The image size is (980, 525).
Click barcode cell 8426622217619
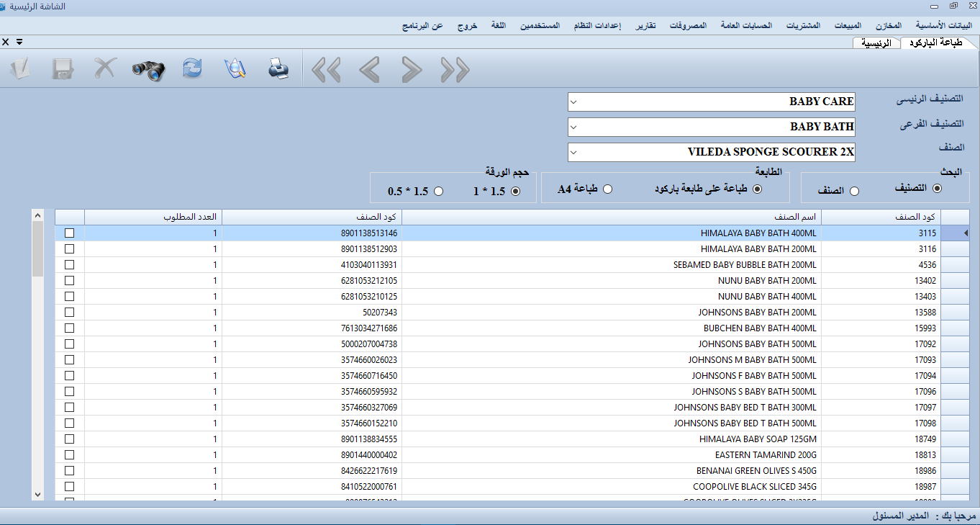pyautogui.click(x=312, y=470)
